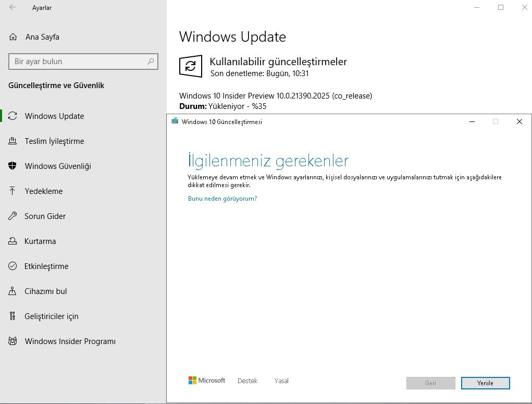
Task: Click the Yenile button
Action: [485, 383]
